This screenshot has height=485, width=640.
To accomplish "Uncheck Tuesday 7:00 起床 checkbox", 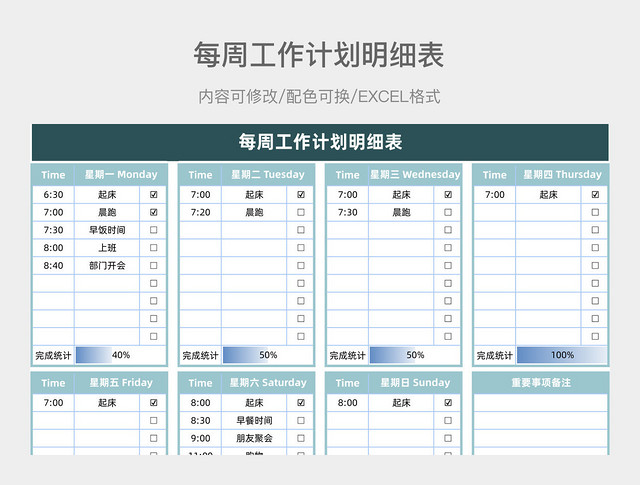I will click(x=301, y=195).
